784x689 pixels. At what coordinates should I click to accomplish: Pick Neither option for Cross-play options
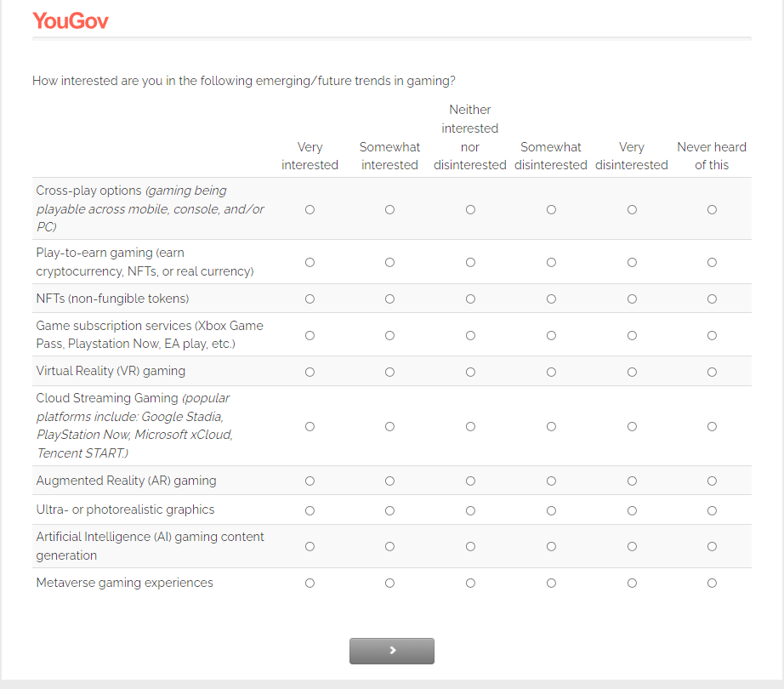pos(470,209)
